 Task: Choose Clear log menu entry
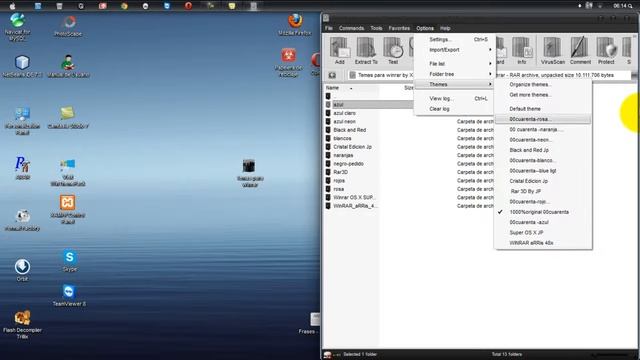pyautogui.click(x=454, y=109)
